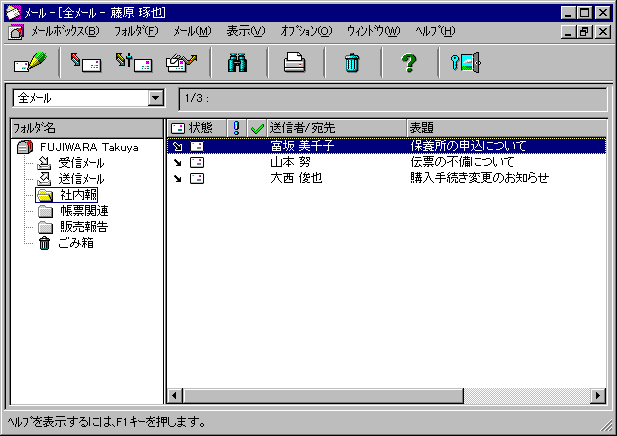The image size is (617, 436).
Task: Click the printer icon in toolbar
Action: (295, 63)
